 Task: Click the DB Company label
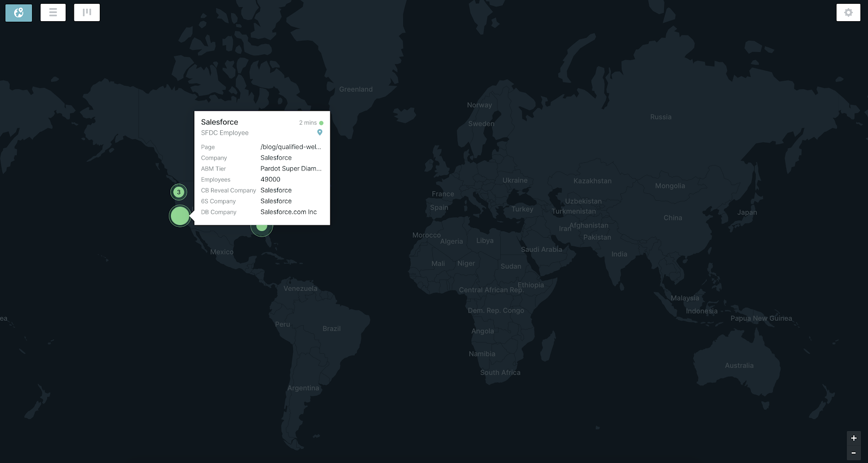point(219,212)
